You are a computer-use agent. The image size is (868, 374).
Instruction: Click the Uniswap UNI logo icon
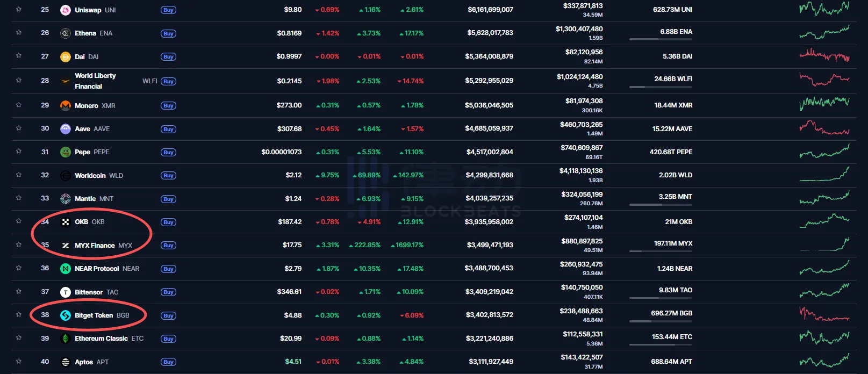pos(64,9)
